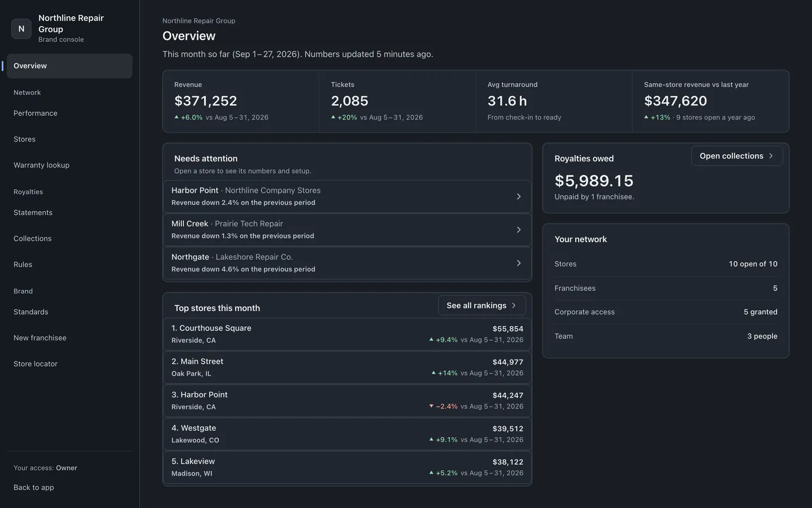Open the Overview page in sidebar
The width and height of the screenshot is (812, 508).
[x=69, y=66]
